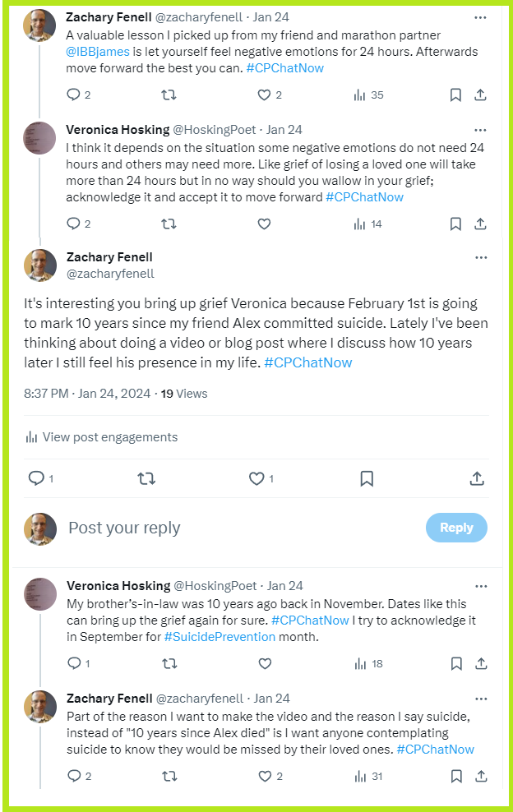Reply to Veronica's brother-in-law post
Viewport: 513px width, 812px height.
73,664
